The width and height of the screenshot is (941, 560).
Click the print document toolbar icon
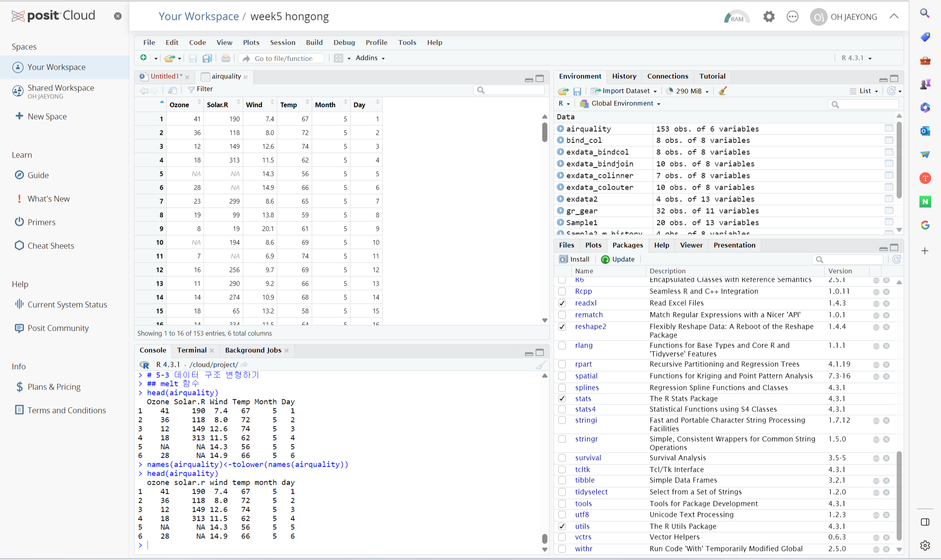(225, 58)
